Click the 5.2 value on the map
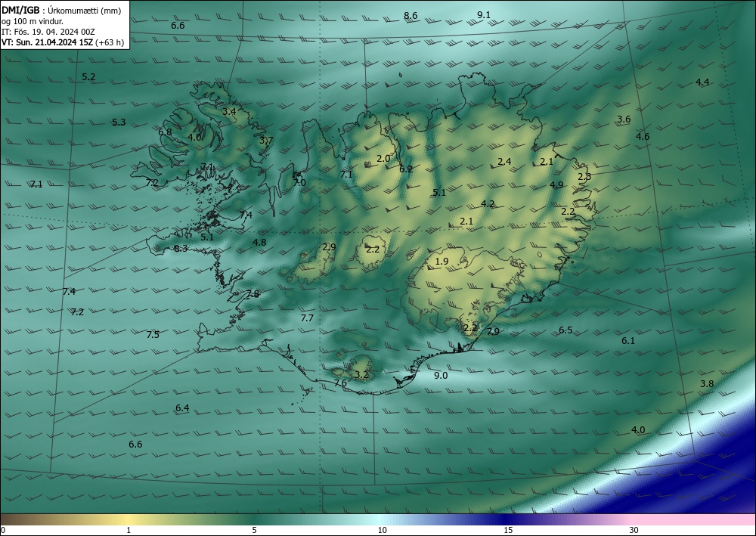The height and width of the screenshot is (536, 756). (x=88, y=76)
